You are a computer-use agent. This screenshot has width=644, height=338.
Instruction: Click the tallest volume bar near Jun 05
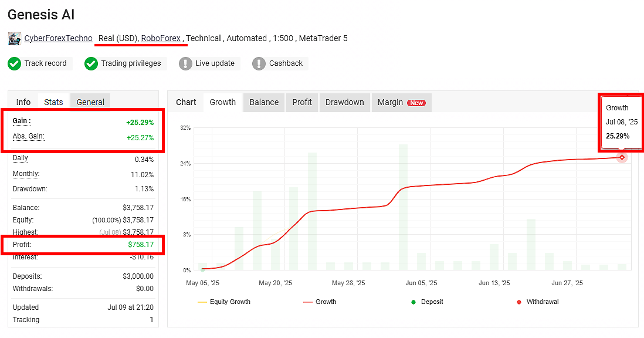pyautogui.click(x=404, y=207)
